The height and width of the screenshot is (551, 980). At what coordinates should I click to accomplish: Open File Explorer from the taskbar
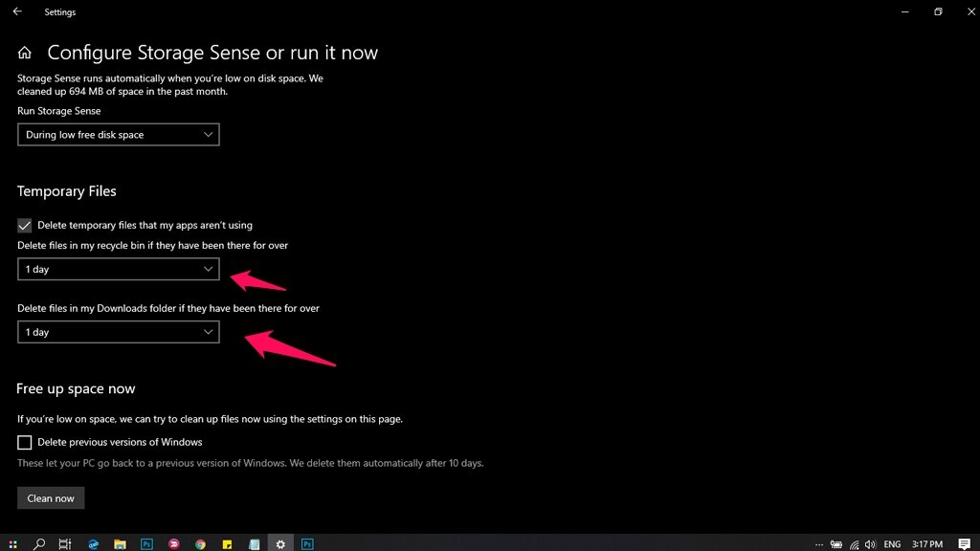(x=120, y=544)
